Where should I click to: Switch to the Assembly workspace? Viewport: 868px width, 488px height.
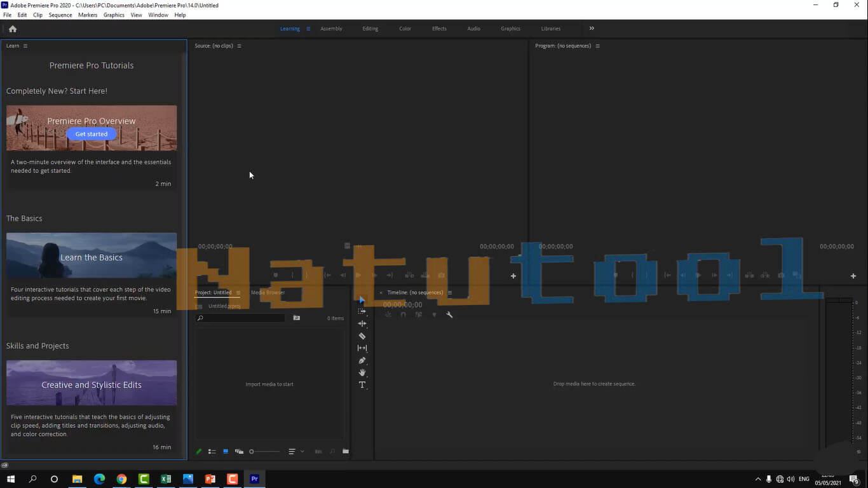pyautogui.click(x=331, y=29)
